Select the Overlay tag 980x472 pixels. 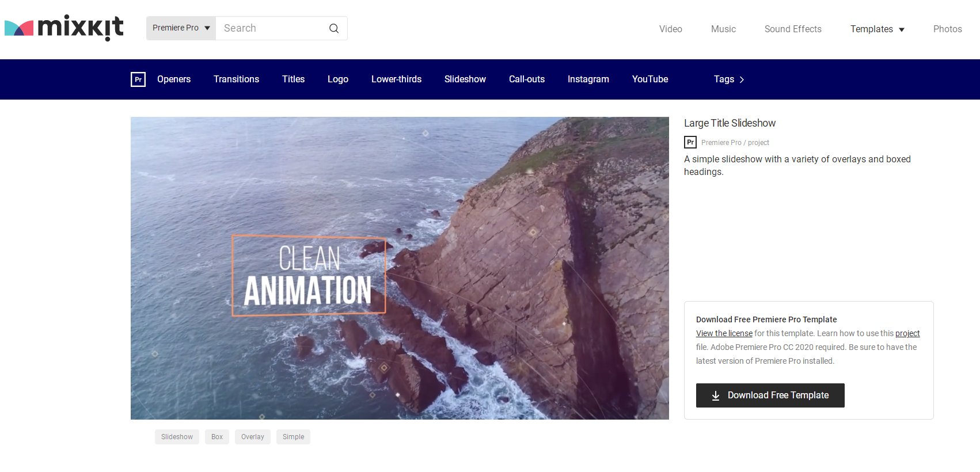(x=253, y=437)
